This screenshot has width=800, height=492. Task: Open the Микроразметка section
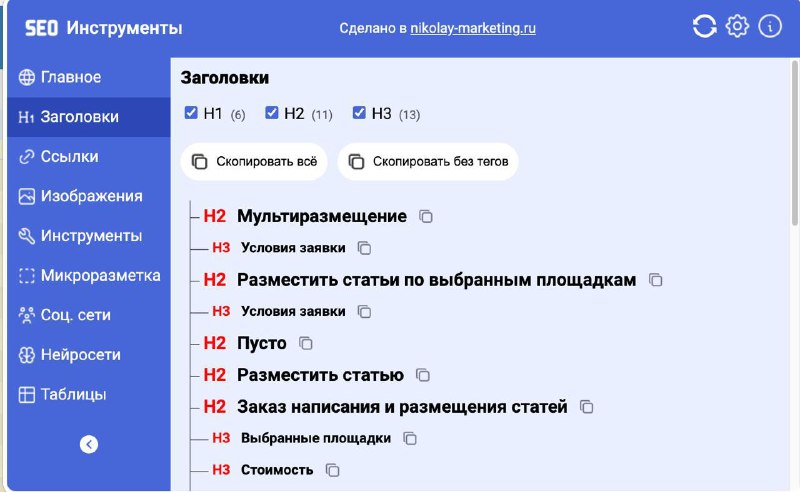89,276
